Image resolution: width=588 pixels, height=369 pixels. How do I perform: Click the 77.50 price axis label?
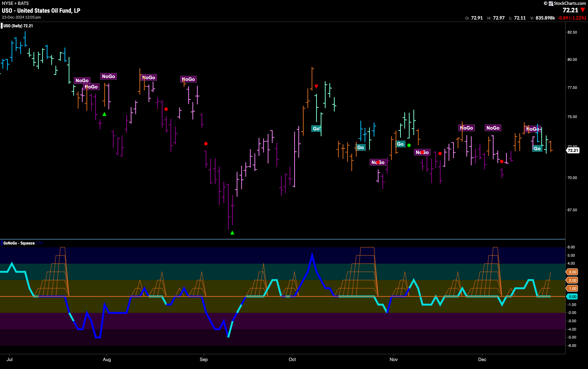(x=572, y=88)
